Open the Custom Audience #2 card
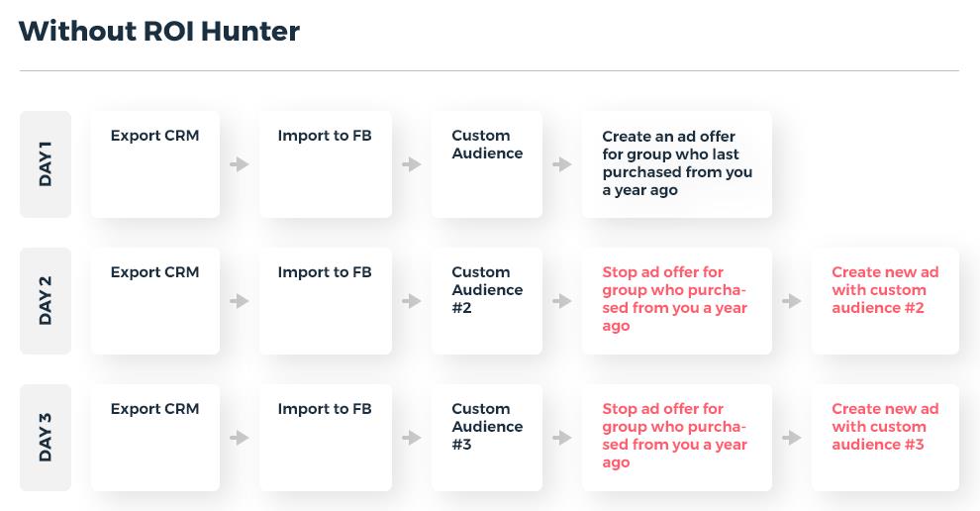This screenshot has height=511, width=980. pos(487,301)
